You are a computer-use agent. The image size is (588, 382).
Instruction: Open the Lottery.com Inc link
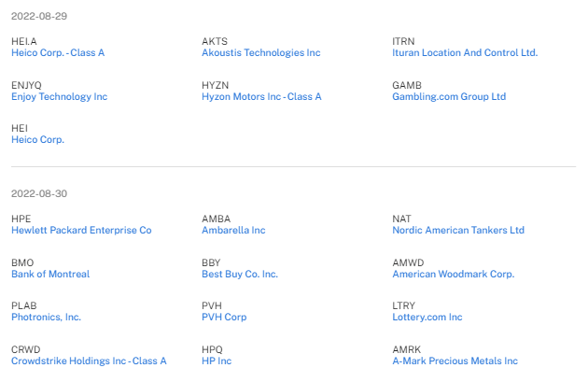coord(427,318)
